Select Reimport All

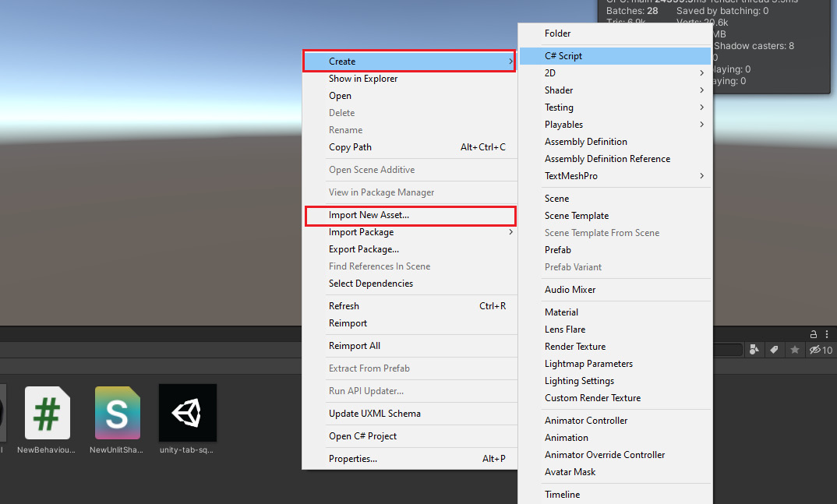click(x=409, y=346)
